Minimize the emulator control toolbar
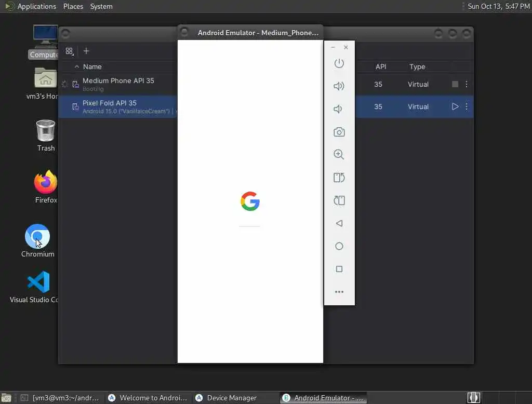 point(333,47)
